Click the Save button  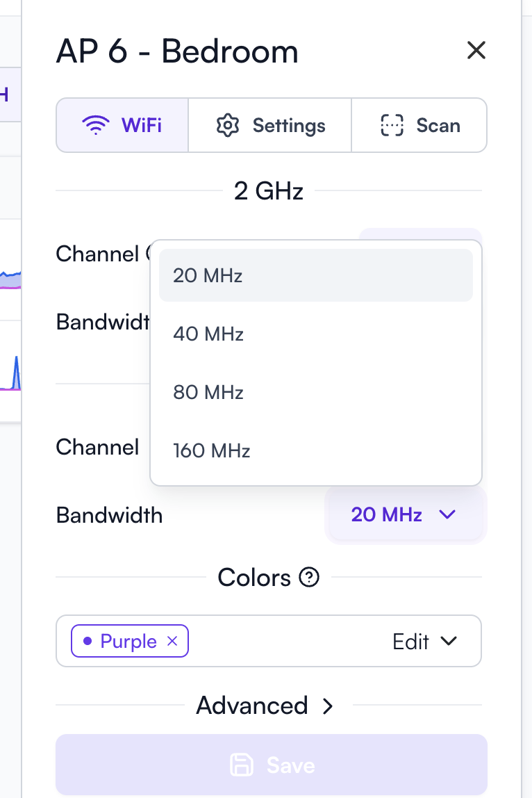point(272,765)
